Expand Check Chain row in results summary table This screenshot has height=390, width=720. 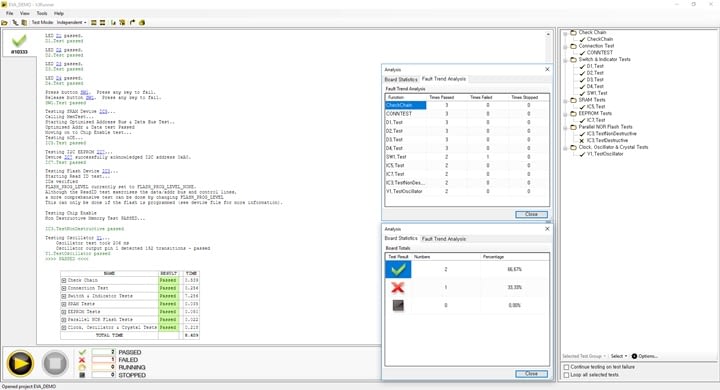pos(64,280)
